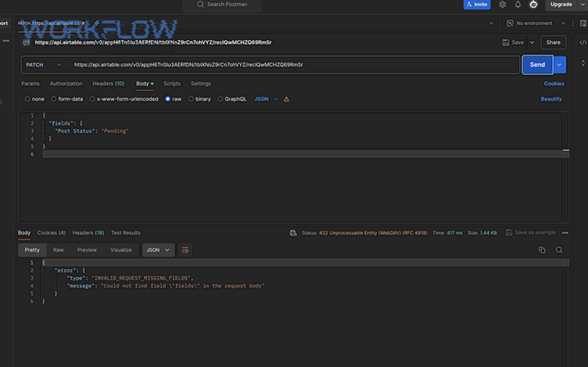This screenshot has width=588, height=367.
Task: Open the request Settings tab
Action: (x=201, y=84)
